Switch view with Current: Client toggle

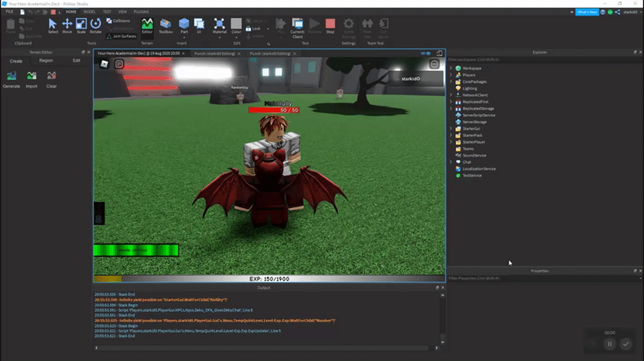point(298,28)
